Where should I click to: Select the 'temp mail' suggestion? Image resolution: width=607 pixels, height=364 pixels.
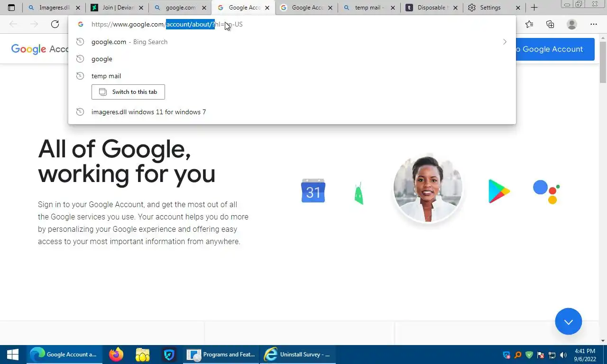pyautogui.click(x=292, y=76)
